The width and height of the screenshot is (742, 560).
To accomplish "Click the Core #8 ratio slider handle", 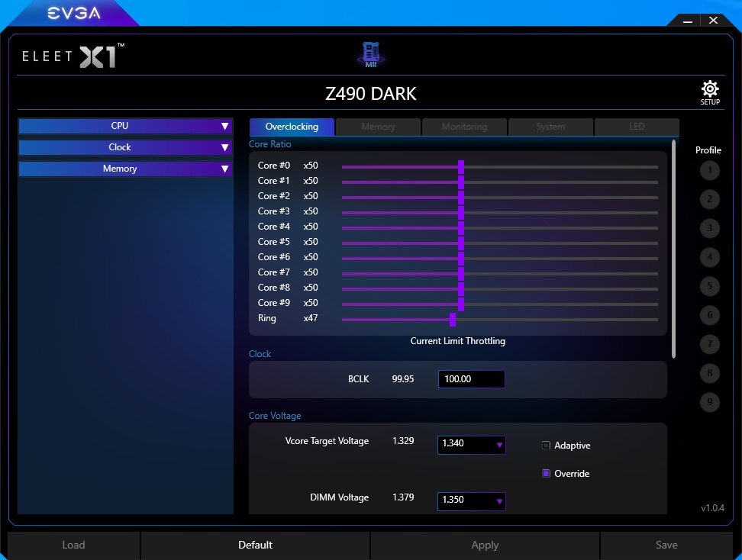I will 461,289.
